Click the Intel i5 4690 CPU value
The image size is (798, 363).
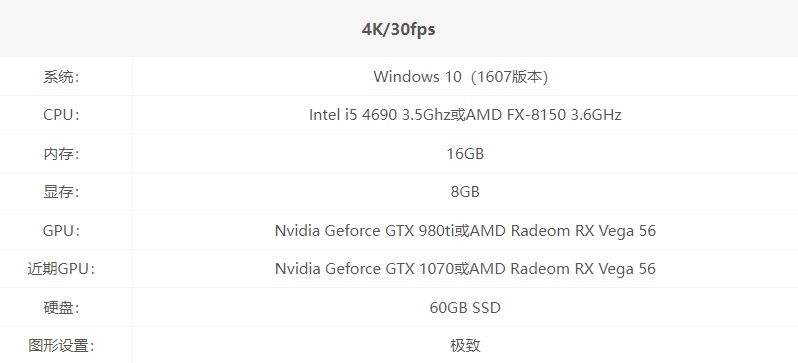click(x=465, y=115)
